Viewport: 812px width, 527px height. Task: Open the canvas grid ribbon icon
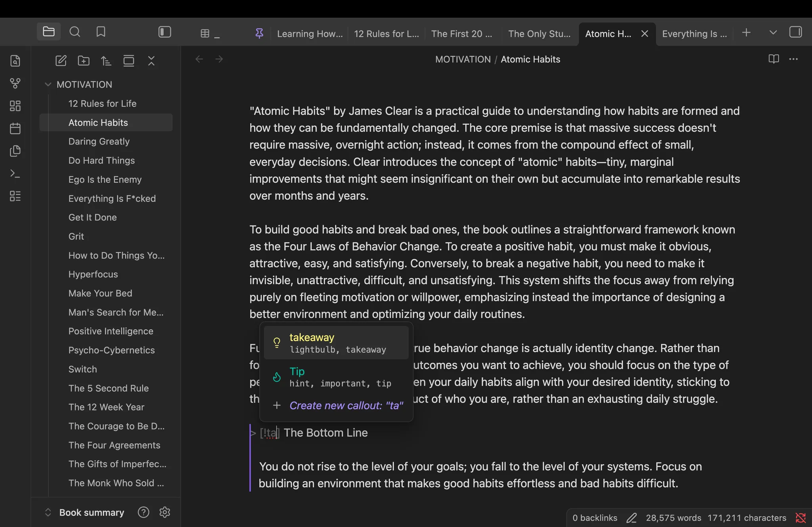click(15, 106)
